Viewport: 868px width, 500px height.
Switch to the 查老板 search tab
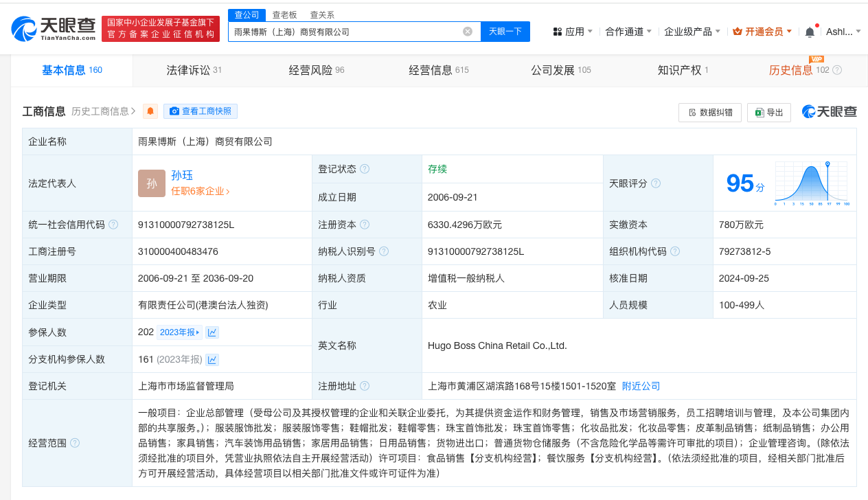(x=284, y=14)
